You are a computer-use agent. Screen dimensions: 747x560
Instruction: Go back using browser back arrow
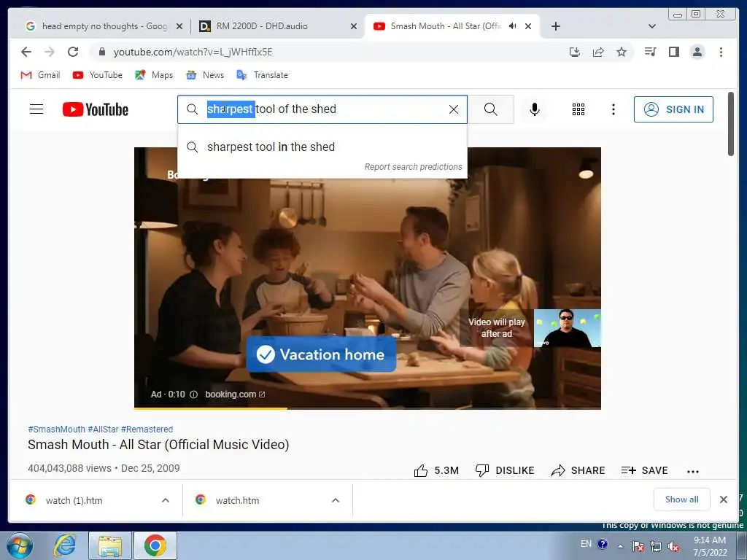(26, 52)
